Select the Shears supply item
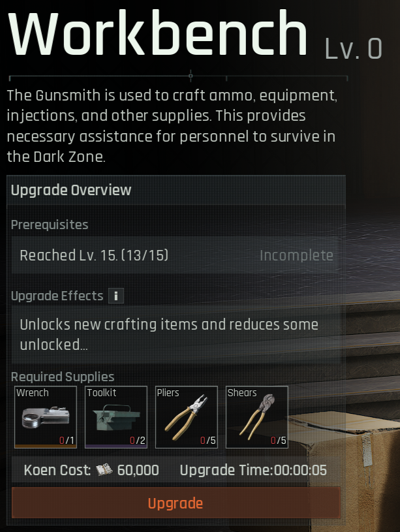This screenshot has height=532, width=400. [x=257, y=417]
